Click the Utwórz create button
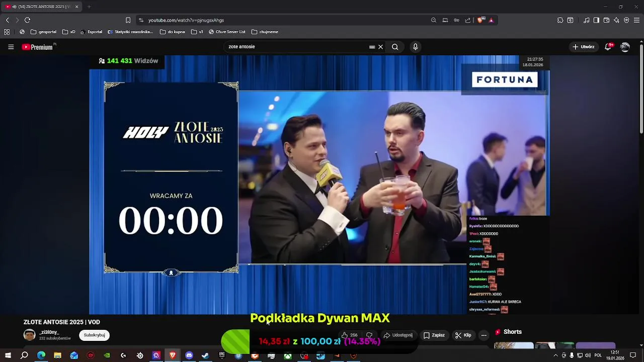The width and height of the screenshot is (644, 362). click(x=583, y=47)
